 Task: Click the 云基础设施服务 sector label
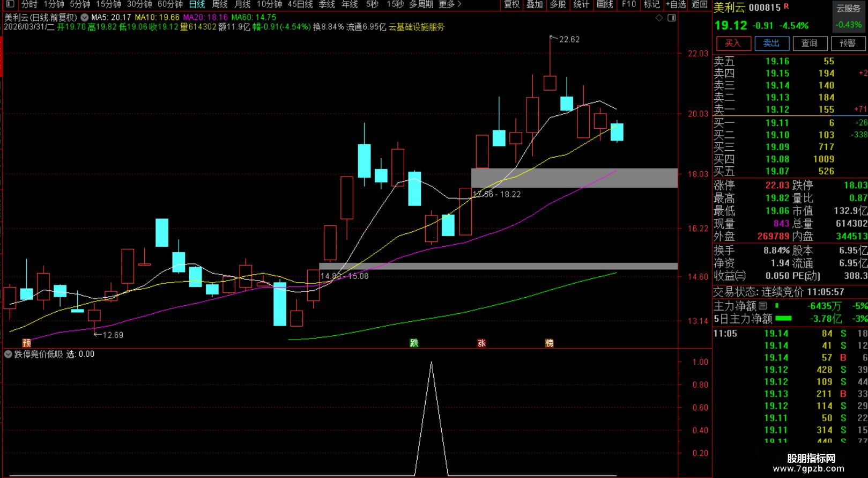tap(417, 27)
